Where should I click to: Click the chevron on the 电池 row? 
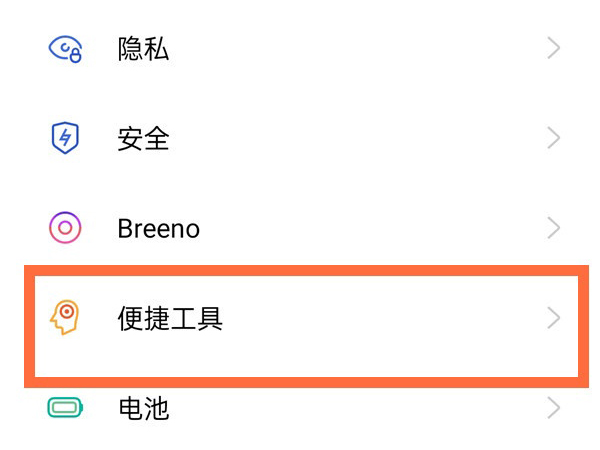[554, 408]
